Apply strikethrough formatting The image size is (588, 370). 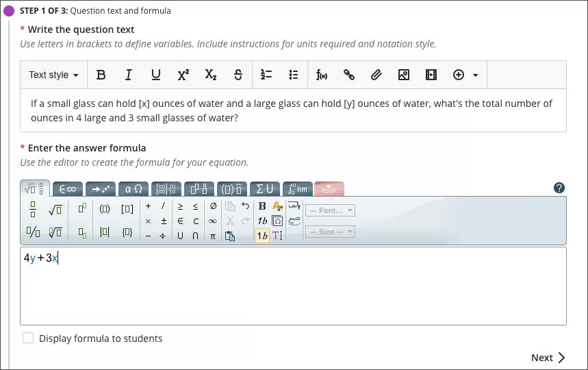(238, 75)
